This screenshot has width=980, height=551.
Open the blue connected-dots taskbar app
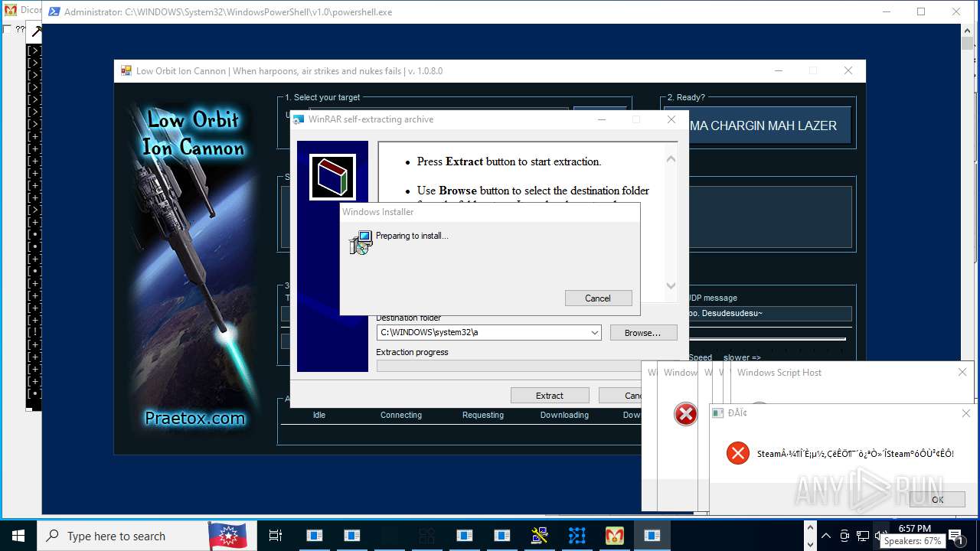coord(577,536)
